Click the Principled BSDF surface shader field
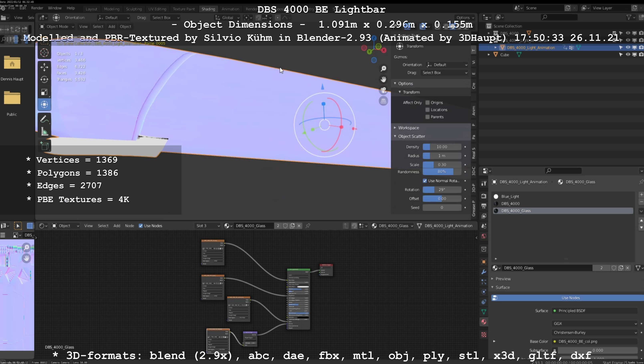The image size is (644, 364). pyautogui.click(x=595, y=311)
